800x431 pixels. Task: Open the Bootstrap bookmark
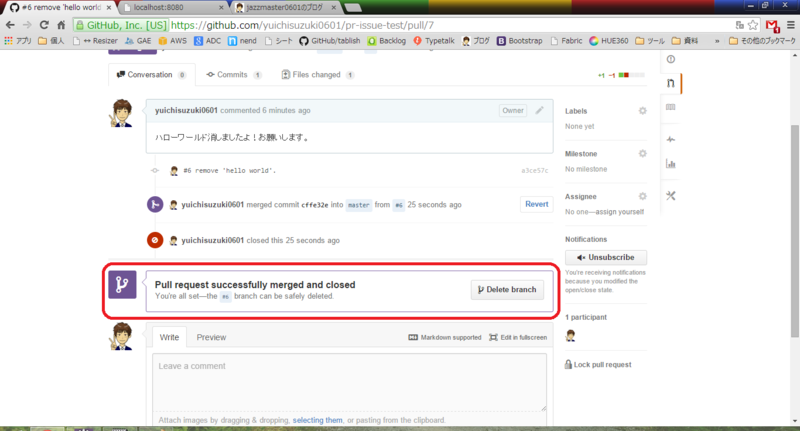(519, 41)
